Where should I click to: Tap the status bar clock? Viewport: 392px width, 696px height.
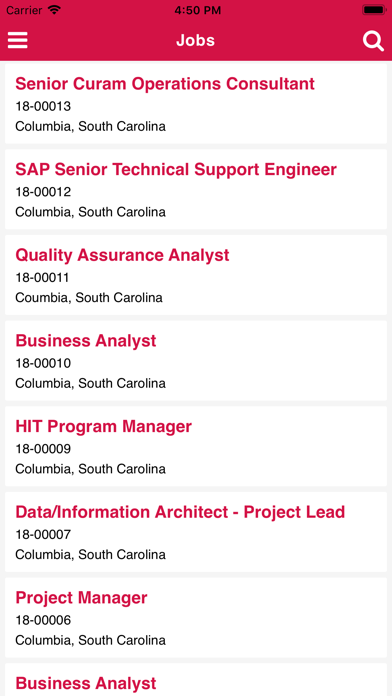point(197,10)
